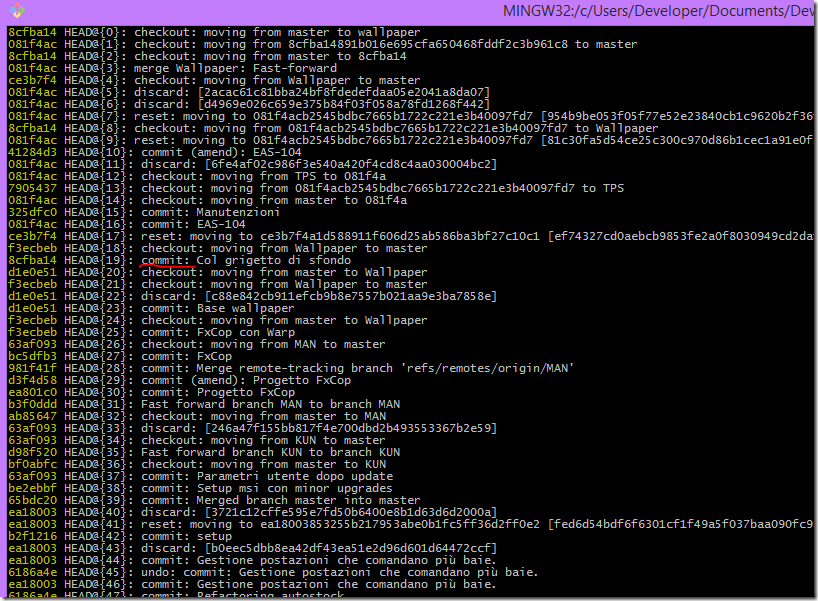Click 'Merged branch master into master' commit line

tap(308, 500)
